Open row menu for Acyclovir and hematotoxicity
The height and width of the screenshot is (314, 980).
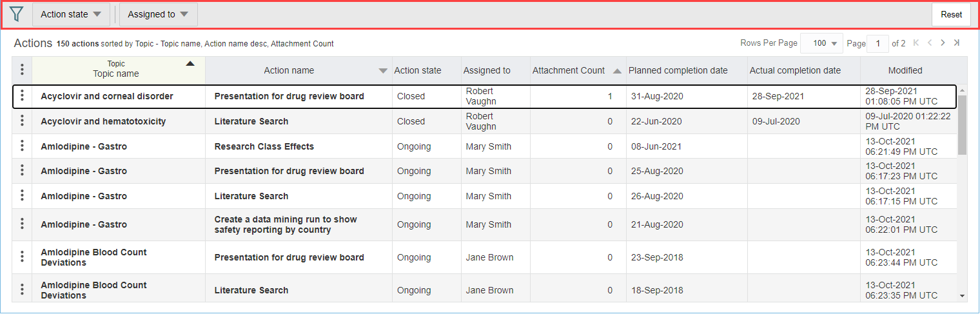pos(22,121)
